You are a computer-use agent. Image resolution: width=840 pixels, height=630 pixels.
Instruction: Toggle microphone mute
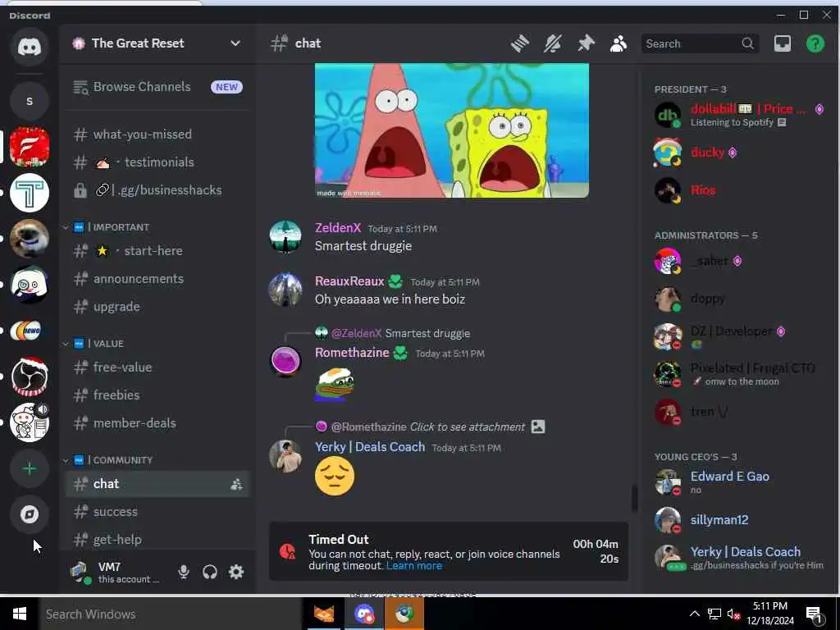184,572
